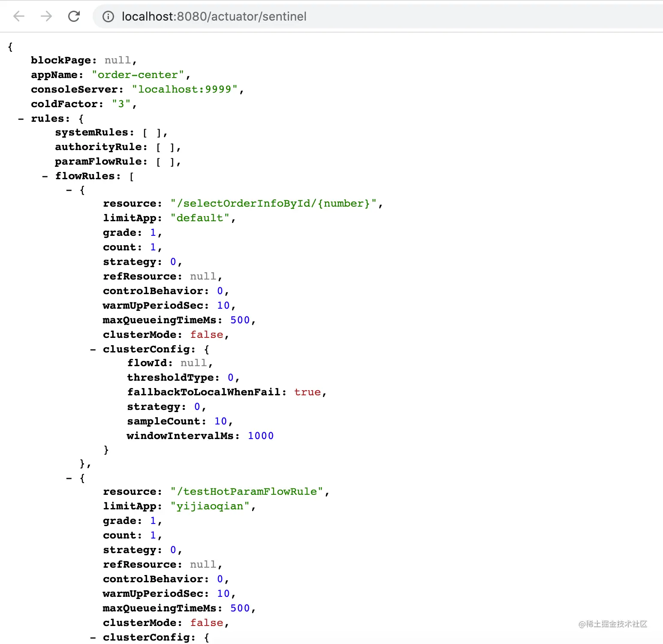Select the "localhost:9999" consoleServer value

coord(185,90)
